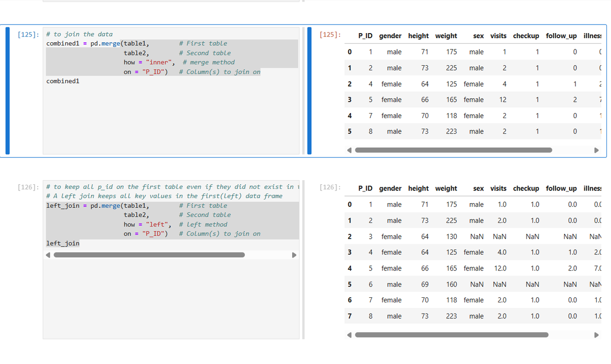Image resolution: width=611 pixels, height=364 pixels.
Task: Click the output 126 horizontal scrollbar thumb
Action: point(452,334)
